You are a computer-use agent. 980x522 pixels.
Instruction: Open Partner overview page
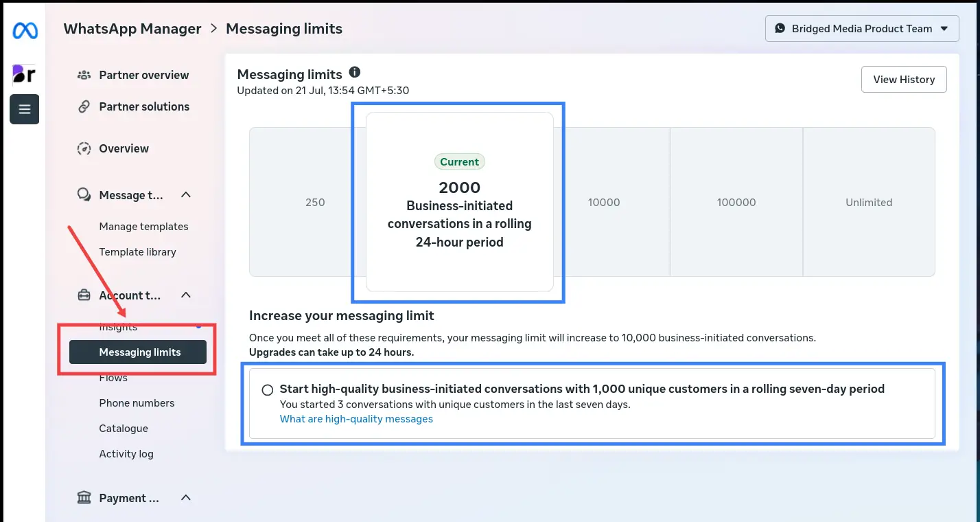pos(143,75)
